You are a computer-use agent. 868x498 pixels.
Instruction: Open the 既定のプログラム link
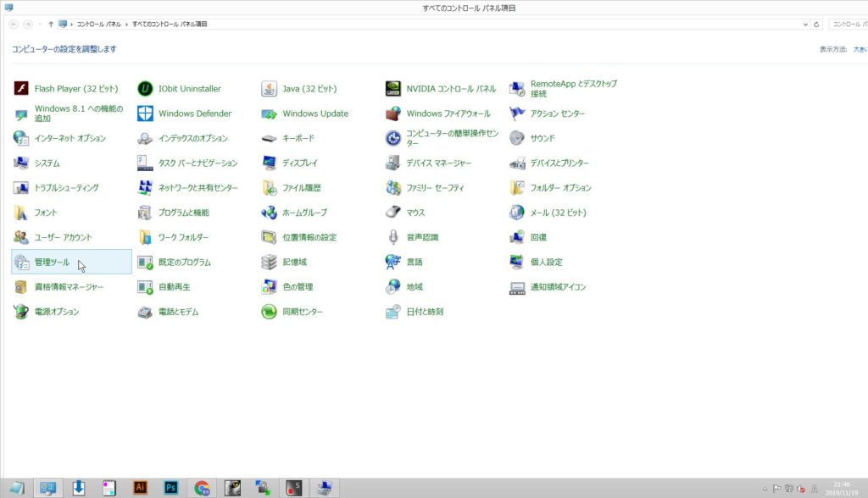(x=185, y=263)
